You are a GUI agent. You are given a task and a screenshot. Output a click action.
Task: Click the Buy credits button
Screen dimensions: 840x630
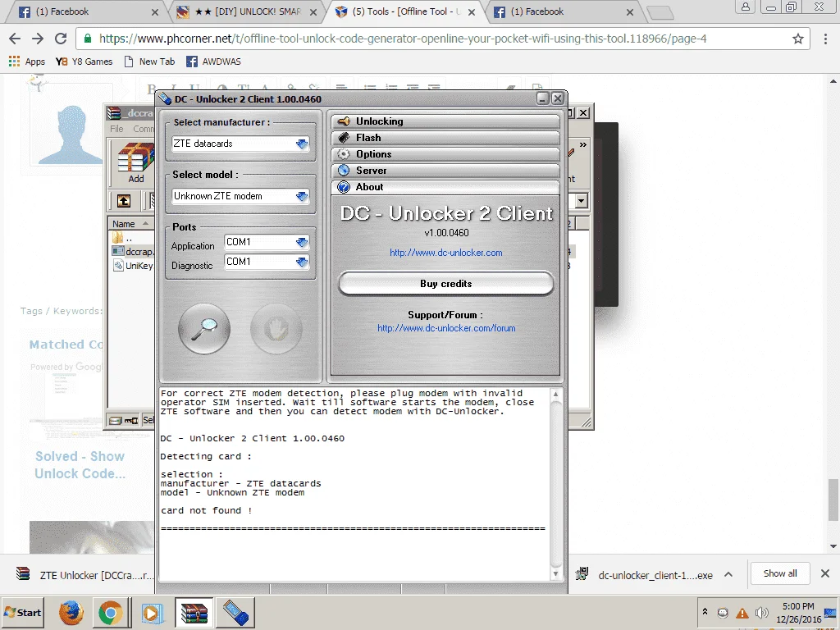(445, 283)
